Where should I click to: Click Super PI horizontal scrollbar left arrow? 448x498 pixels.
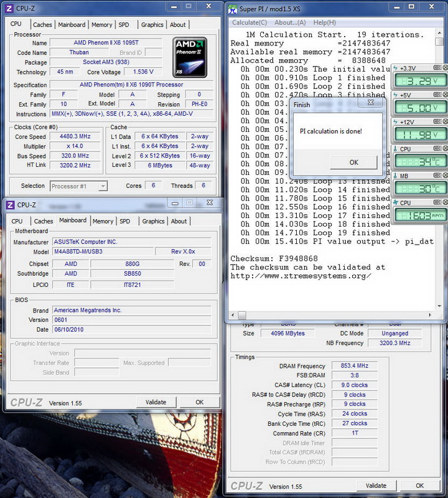[233, 315]
